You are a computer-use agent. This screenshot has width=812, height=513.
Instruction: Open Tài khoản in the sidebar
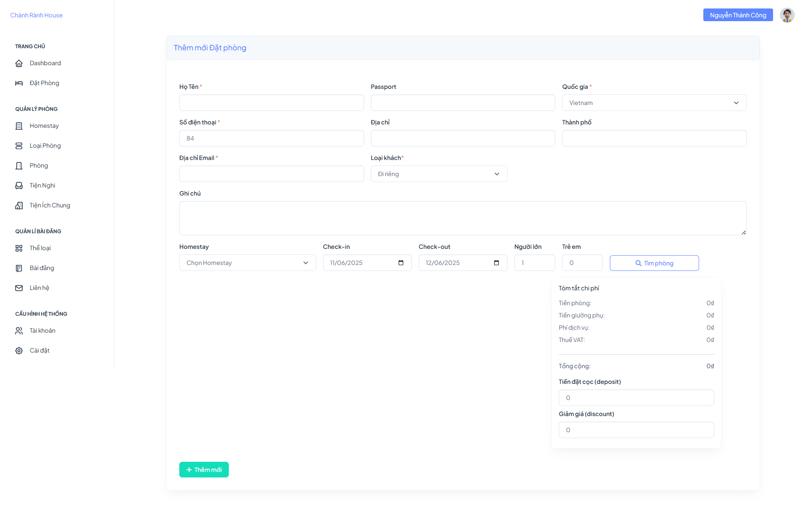pos(42,331)
